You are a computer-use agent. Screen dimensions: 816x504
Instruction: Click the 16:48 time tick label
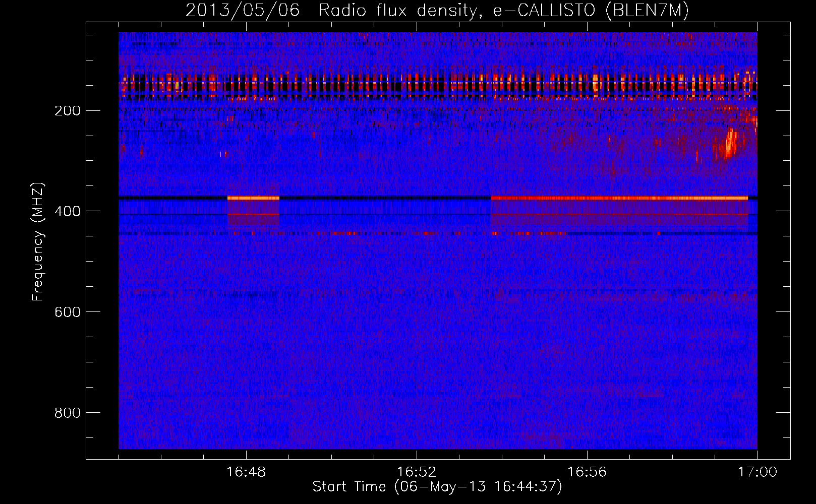point(246,472)
